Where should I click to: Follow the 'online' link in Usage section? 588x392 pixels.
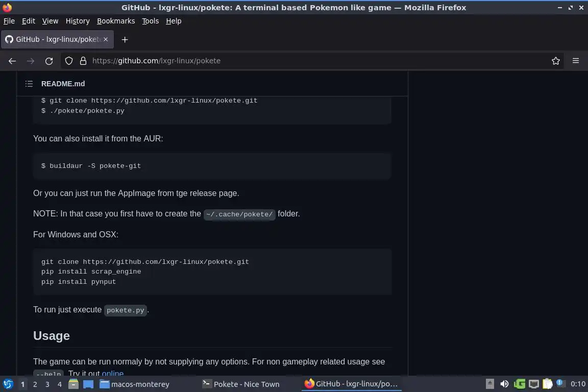tap(113, 373)
